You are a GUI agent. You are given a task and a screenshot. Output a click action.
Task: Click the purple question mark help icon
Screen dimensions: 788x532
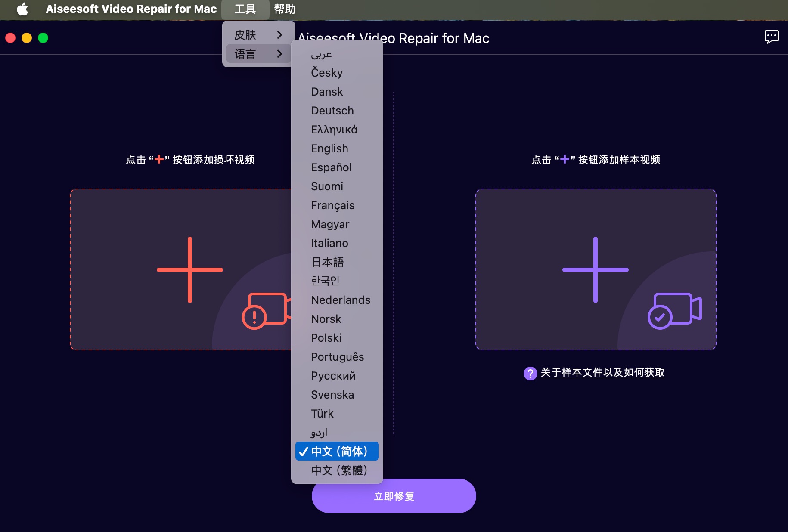[x=530, y=373]
